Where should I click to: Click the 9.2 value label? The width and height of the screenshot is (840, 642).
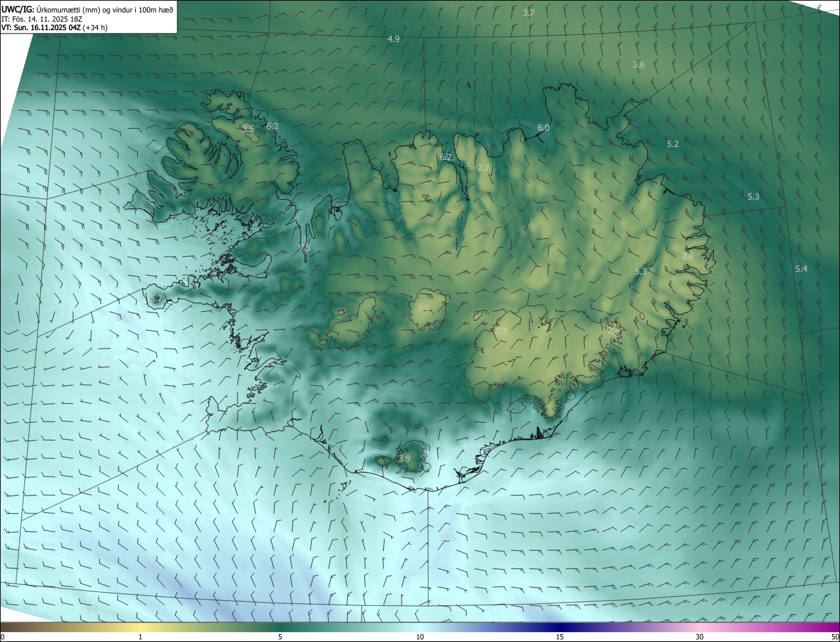click(x=92, y=609)
